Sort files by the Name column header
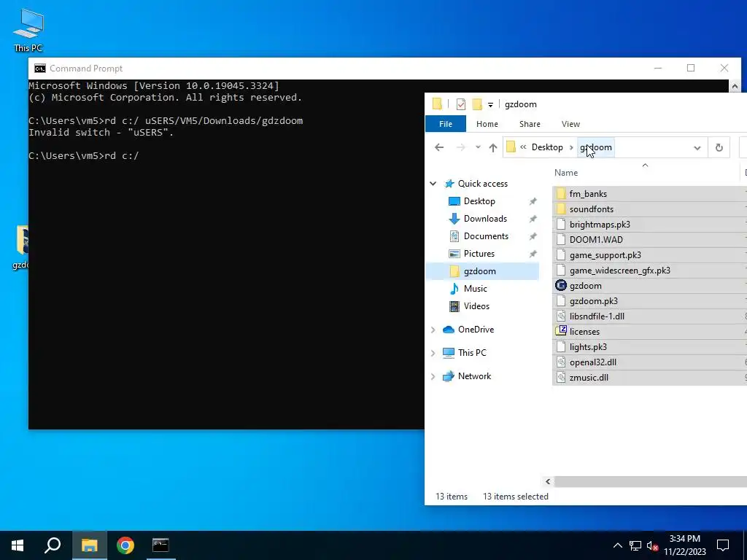The image size is (747, 560). click(x=566, y=173)
